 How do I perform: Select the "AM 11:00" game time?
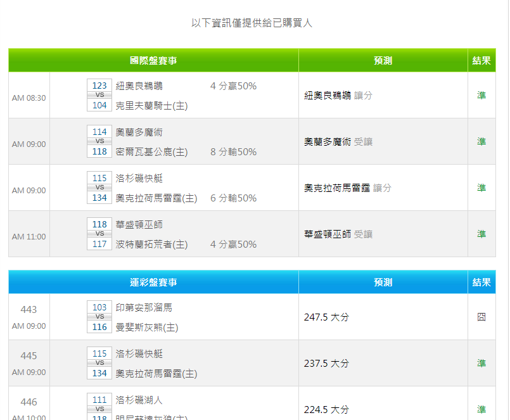29,236
